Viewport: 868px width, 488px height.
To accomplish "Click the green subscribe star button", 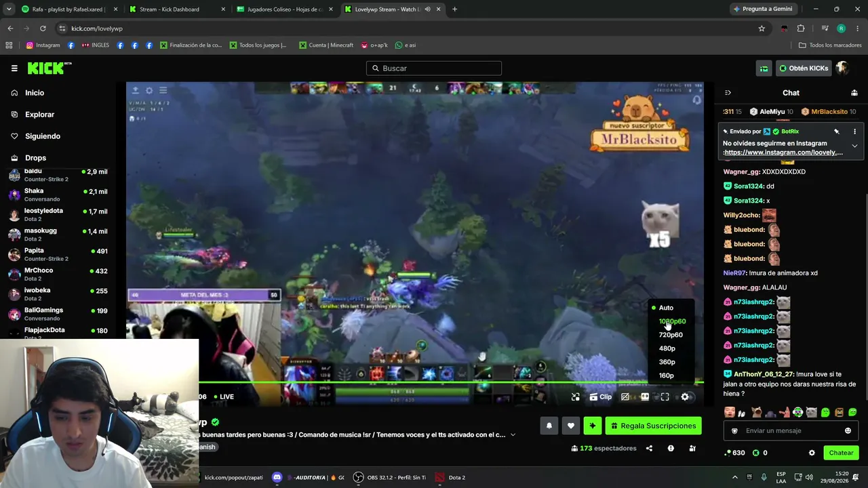I will [x=593, y=426].
